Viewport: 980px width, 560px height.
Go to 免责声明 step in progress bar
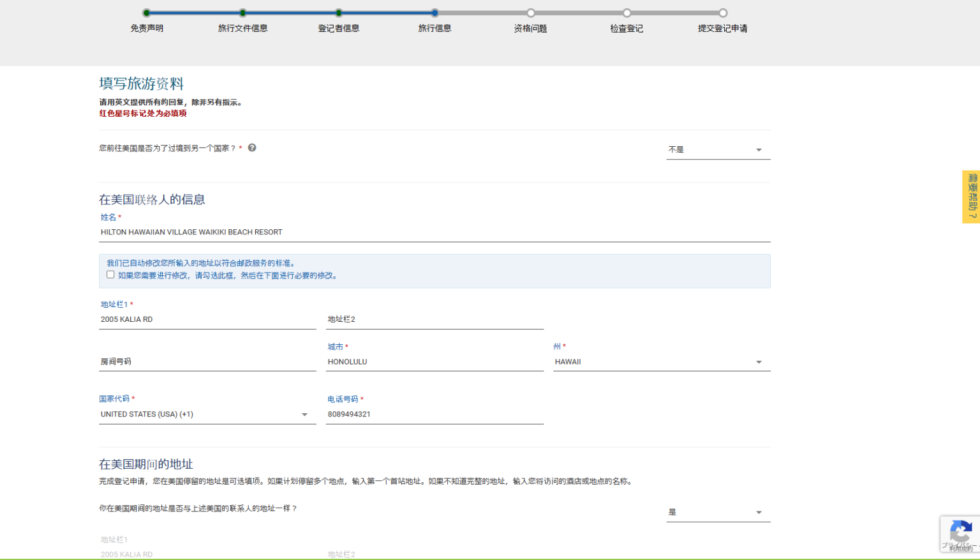(x=147, y=13)
